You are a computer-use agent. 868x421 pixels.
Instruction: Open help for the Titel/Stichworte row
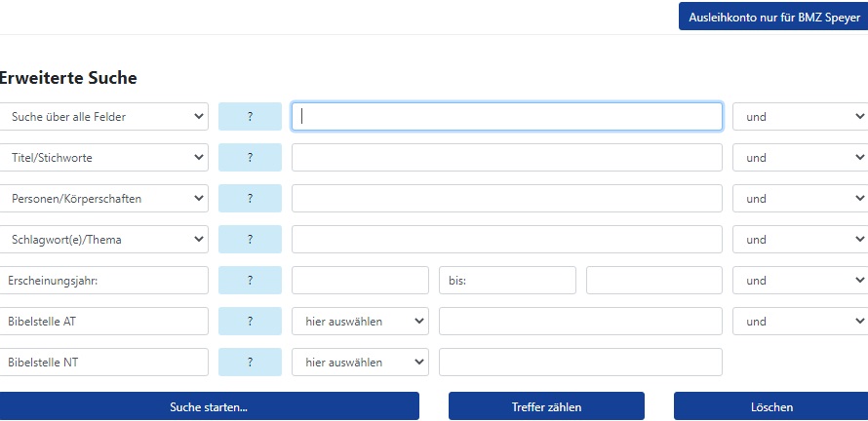pyautogui.click(x=250, y=158)
